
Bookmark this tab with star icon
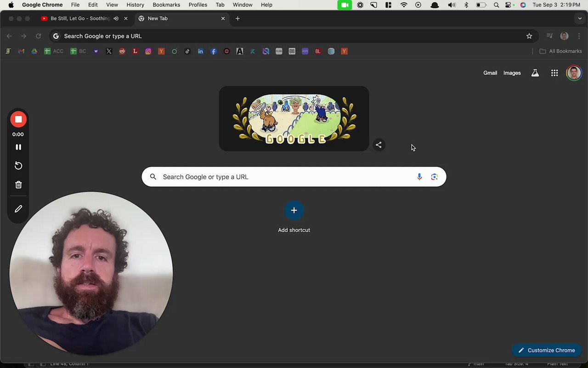click(x=529, y=36)
